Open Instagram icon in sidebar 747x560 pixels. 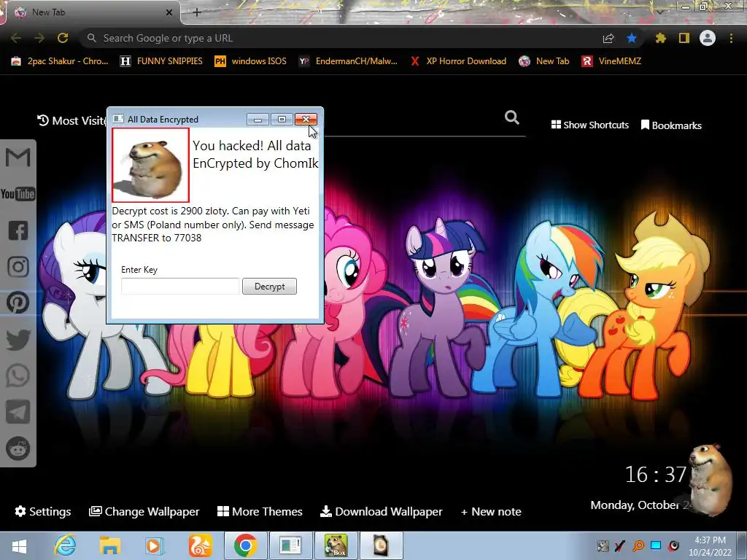click(18, 267)
